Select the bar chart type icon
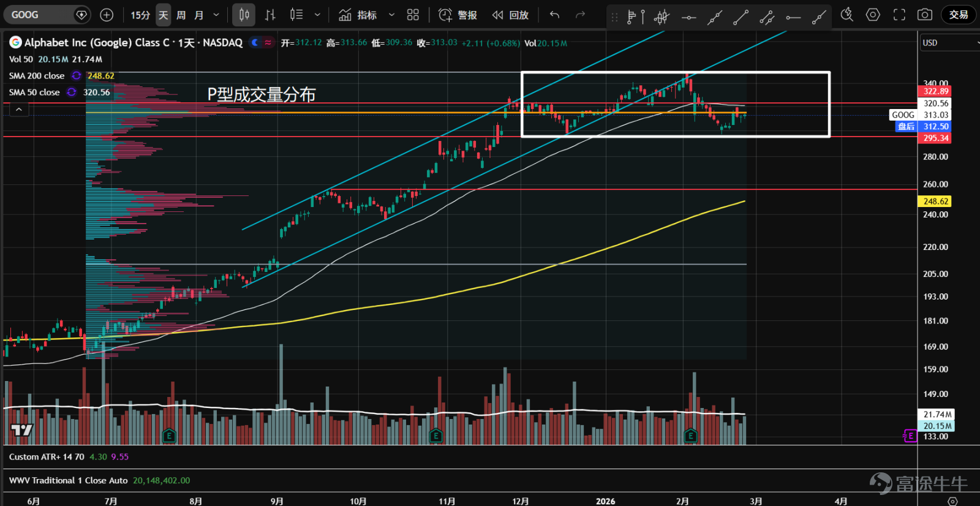Screen dimensions: 980x506 [270, 15]
